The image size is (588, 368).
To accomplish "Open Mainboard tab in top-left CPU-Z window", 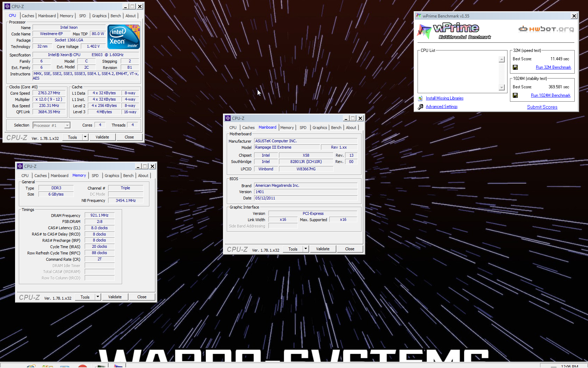I will coord(47,16).
